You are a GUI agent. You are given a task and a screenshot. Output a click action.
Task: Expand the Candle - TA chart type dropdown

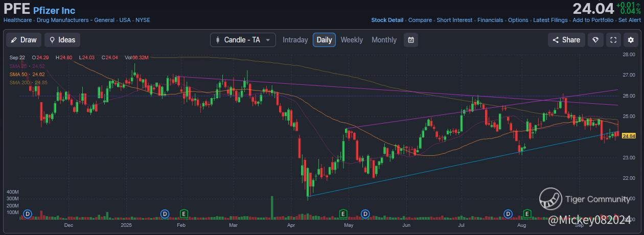(243, 40)
